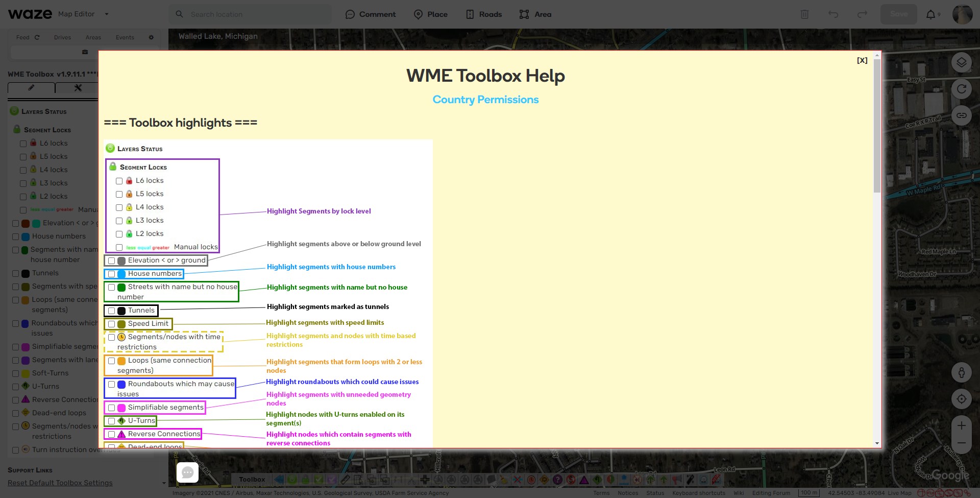The image size is (980, 498).
Task: Toggle the Layers Status power icon in sidebar
Action: click(14, 111)
